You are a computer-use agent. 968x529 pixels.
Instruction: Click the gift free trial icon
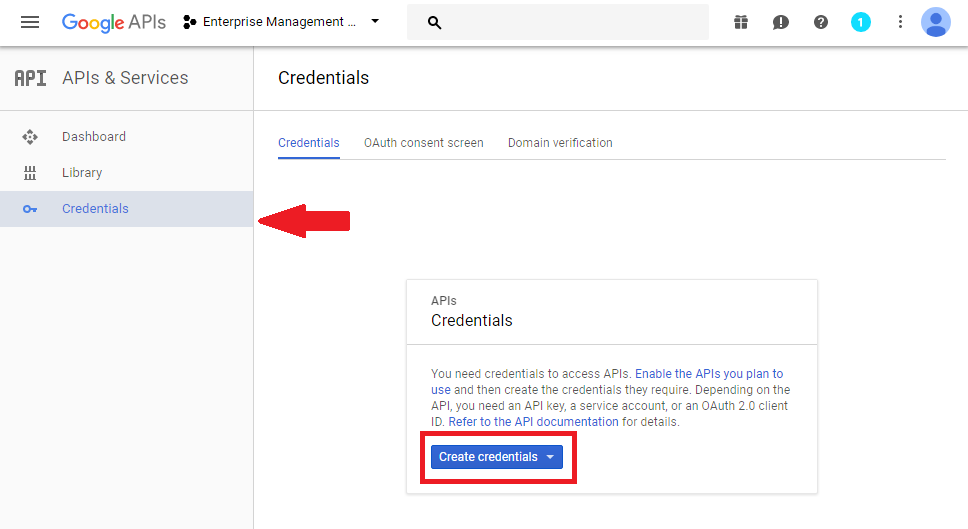(741, 22)
